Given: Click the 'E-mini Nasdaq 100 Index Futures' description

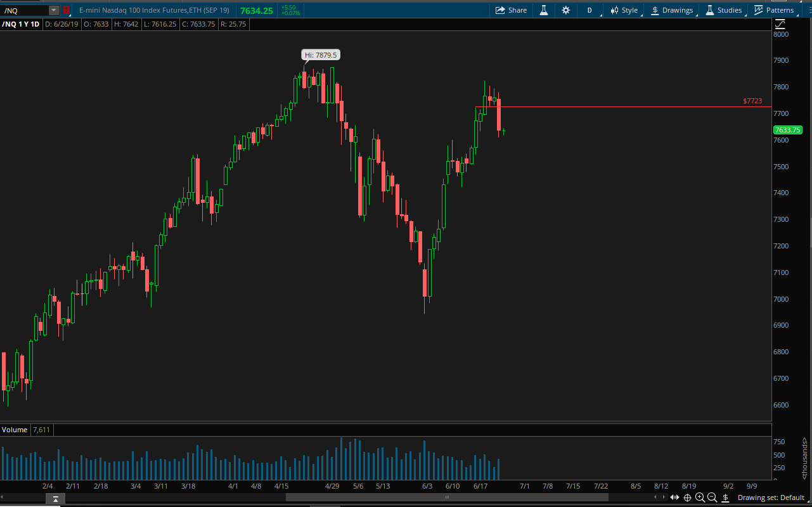Looking at the screenshot, I should pyautogui.click(x=154, y=10).
